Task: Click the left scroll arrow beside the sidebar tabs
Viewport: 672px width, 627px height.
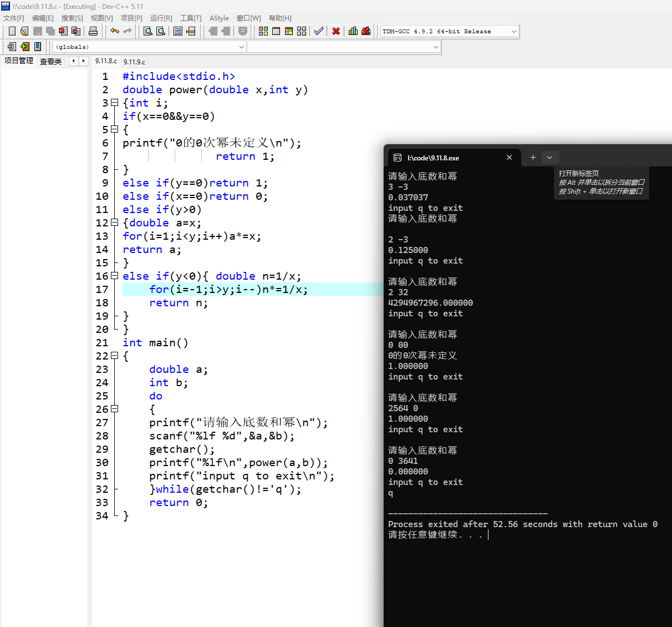Action: tap(73, 61)
